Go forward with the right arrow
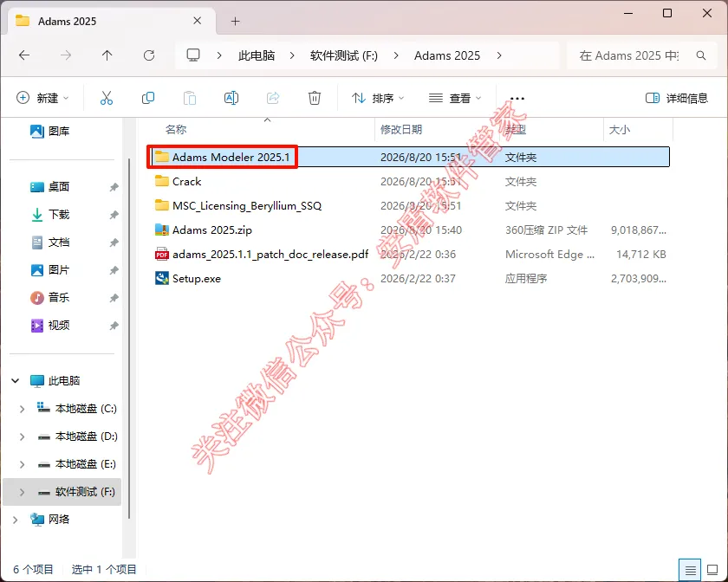Screen dimensions: 728x582 coord(66,55)
